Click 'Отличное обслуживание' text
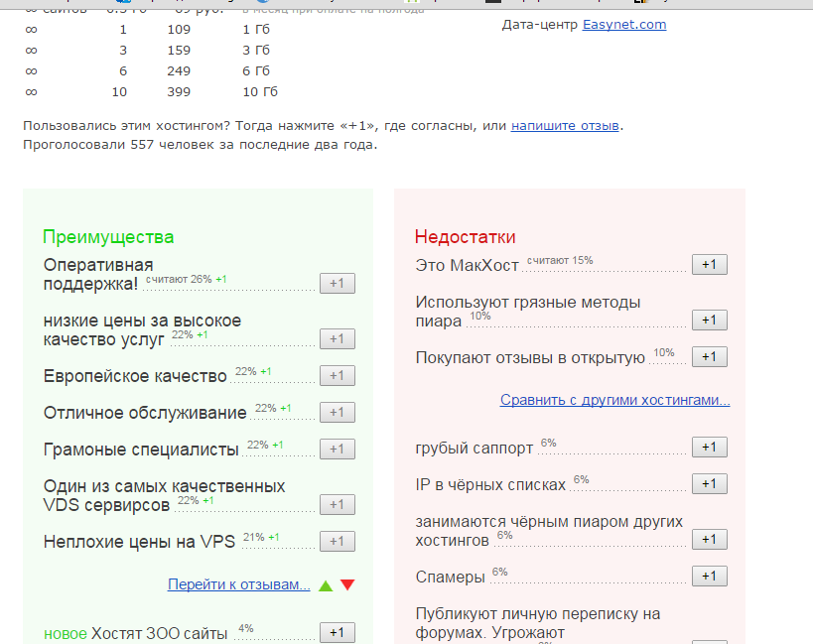This screenshot has height=644, width=813. click(x=145, y=413)
